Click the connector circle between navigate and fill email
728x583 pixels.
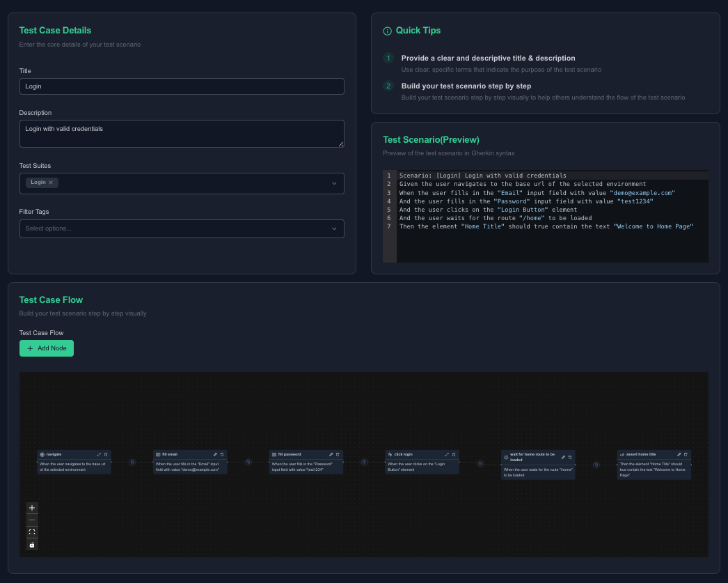pyautogui.click(x=132, y=462)
